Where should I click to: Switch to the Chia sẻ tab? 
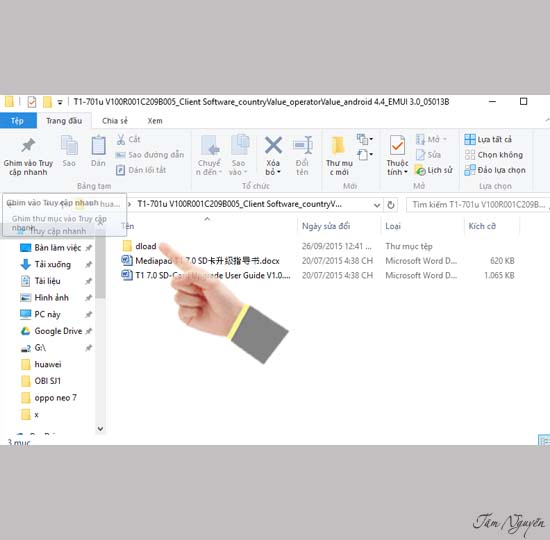coord(115,121)
